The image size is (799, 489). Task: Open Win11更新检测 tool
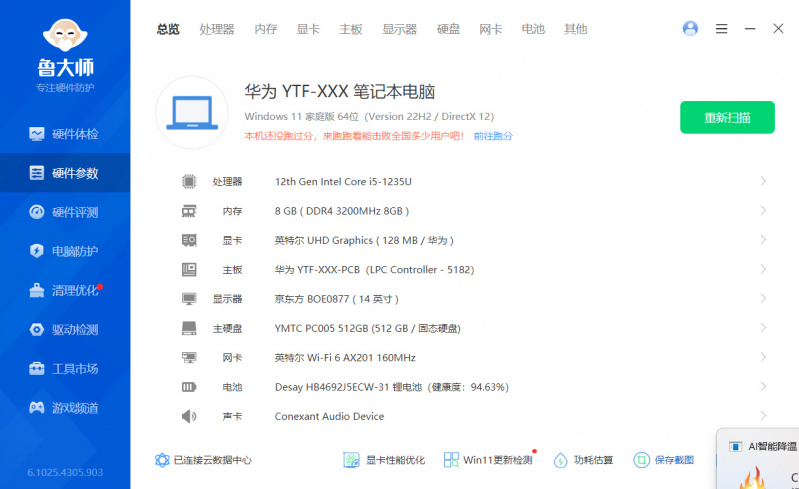(488, 460)
